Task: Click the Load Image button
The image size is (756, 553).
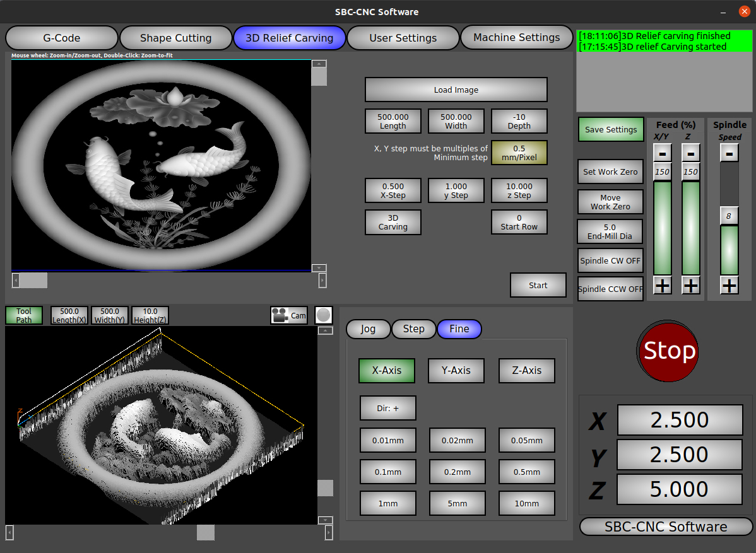Action: coord(456,90)
